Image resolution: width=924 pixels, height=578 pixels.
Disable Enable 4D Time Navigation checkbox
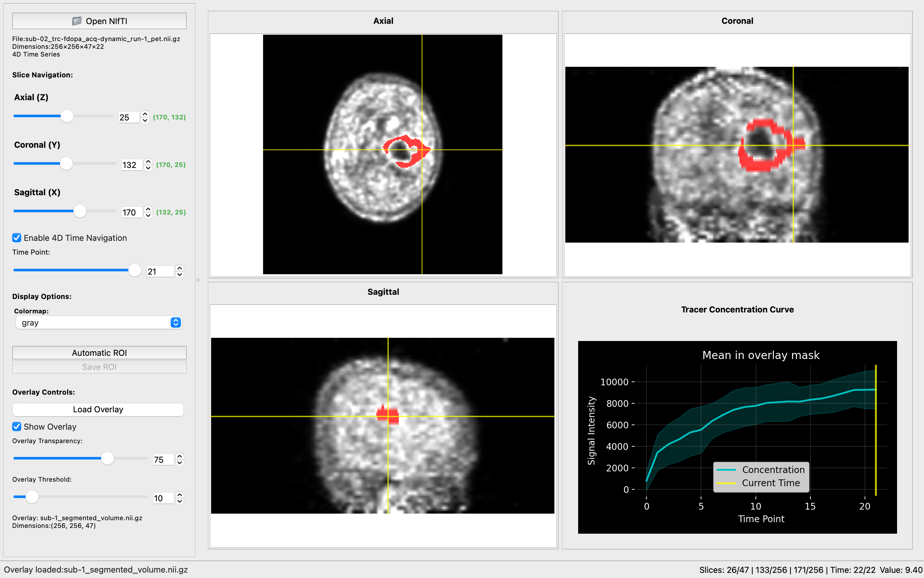tap(17, 238)
